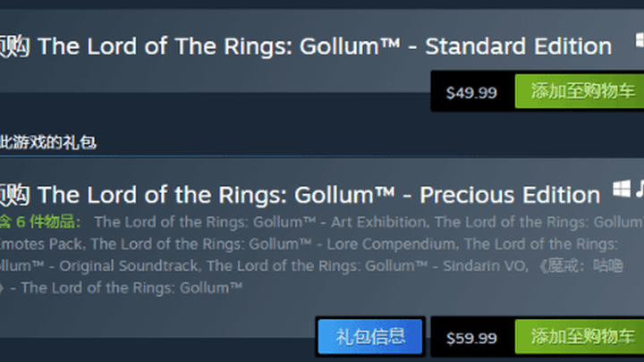Image resolution: width=644 pixels, height=362 pixels.
Task: Add the $49.99 Standard Edition to cart
Action: pos(580,91)
